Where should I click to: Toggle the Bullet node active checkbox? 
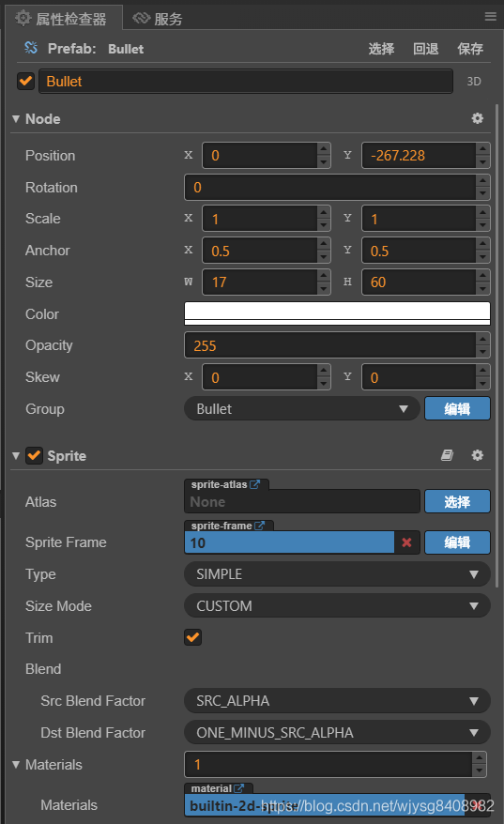click(x=25, y=82)
